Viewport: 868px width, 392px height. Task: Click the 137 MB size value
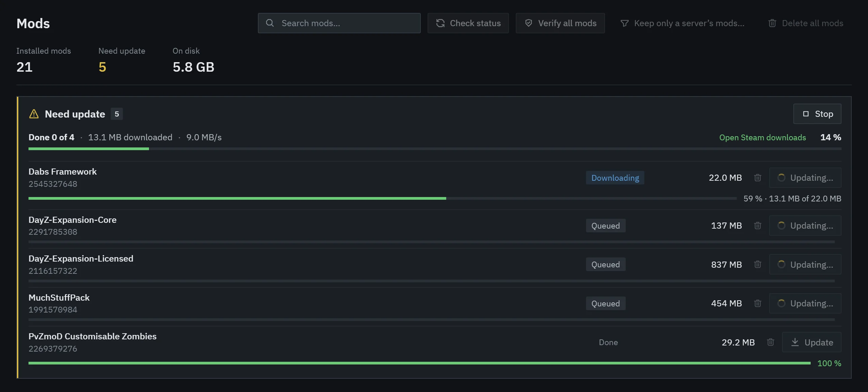pos(727,226)
